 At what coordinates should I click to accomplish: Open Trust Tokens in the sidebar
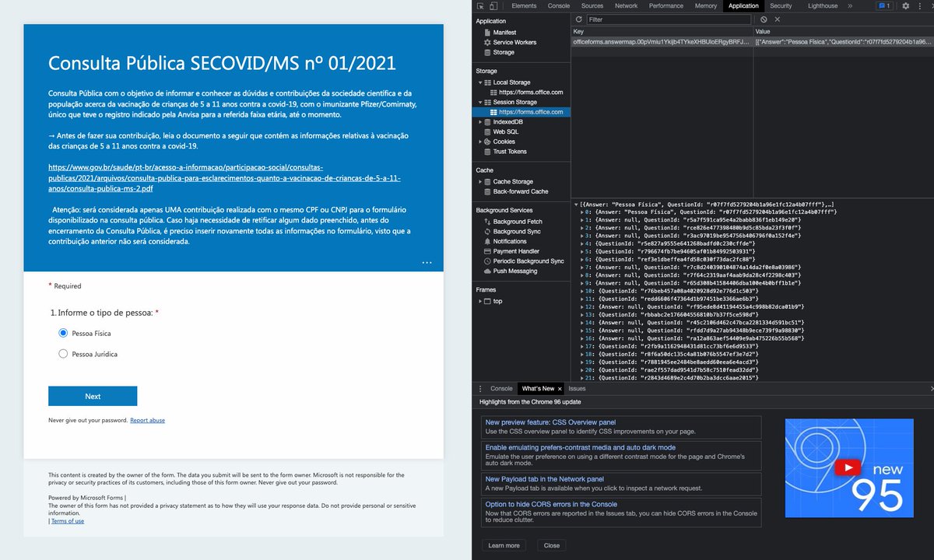tap(510, 152)
